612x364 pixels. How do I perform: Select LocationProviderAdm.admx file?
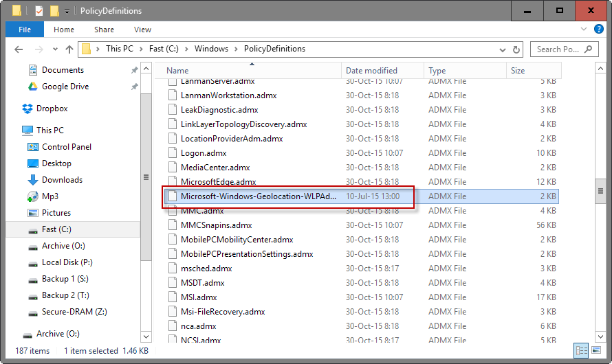pos(232,139)
